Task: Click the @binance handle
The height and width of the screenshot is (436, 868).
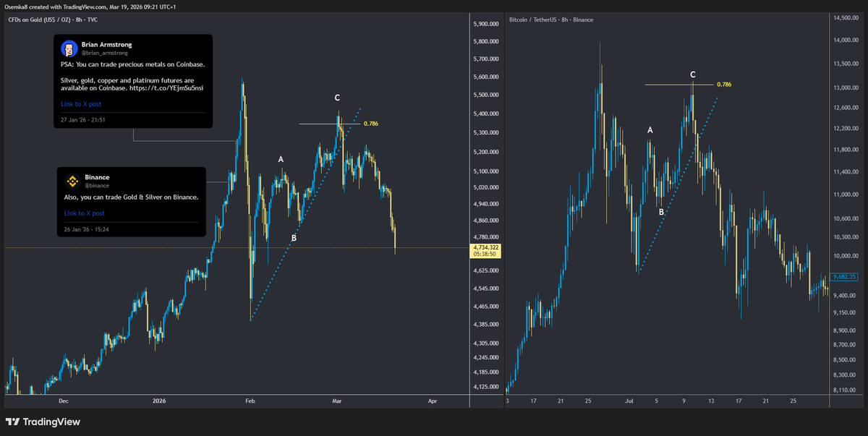Action: point(97,186)
